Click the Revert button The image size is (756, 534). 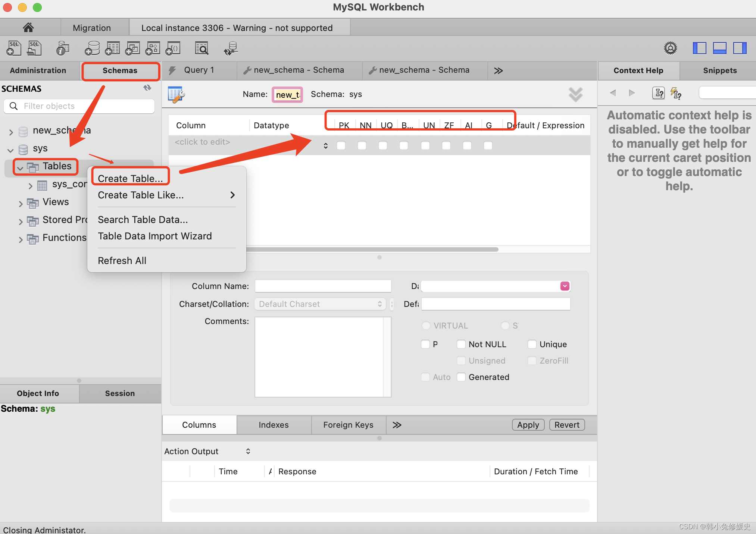click(568, 425)
